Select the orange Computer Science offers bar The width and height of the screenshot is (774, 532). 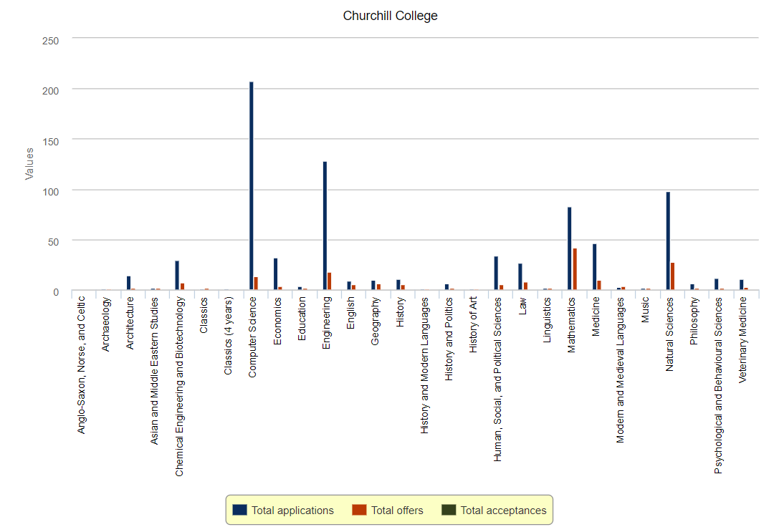tap(256, 284)
